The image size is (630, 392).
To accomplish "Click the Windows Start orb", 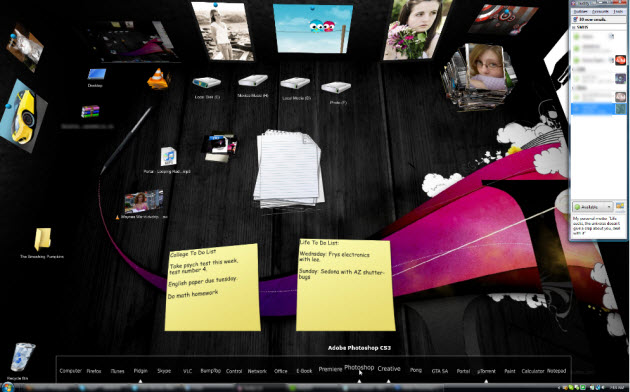I will tap(8, 387).
